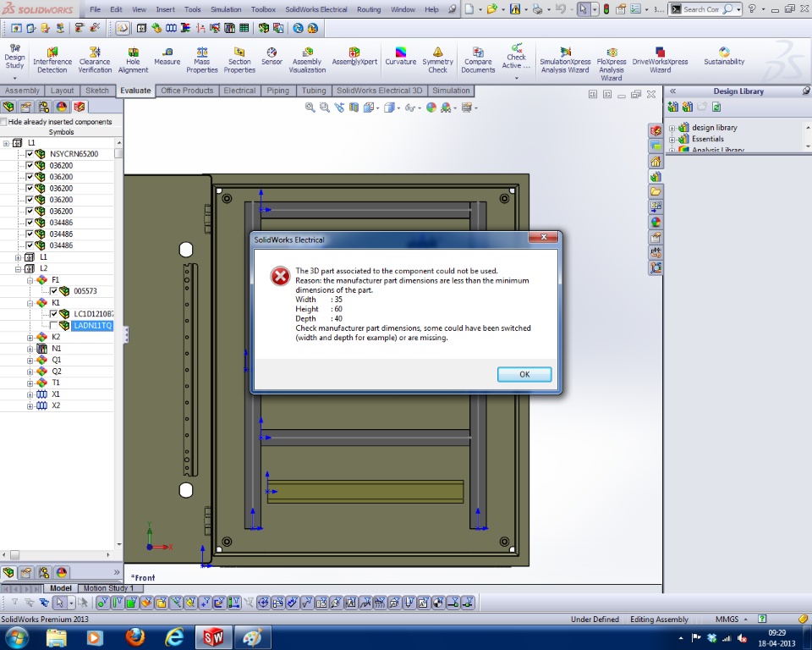Run Symmetry Check
The width and height of the screenshot is (812, 650).
point(437,60)
